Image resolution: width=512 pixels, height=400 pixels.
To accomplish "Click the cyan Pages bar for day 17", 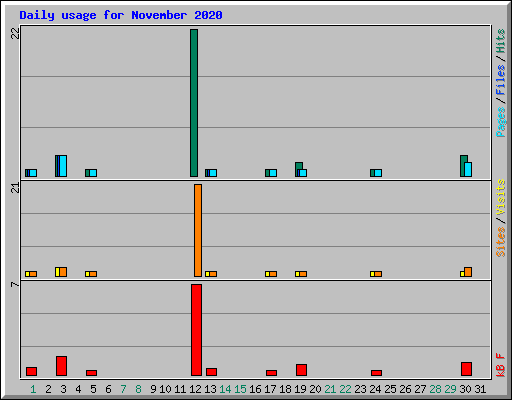I will coord(273,173).
